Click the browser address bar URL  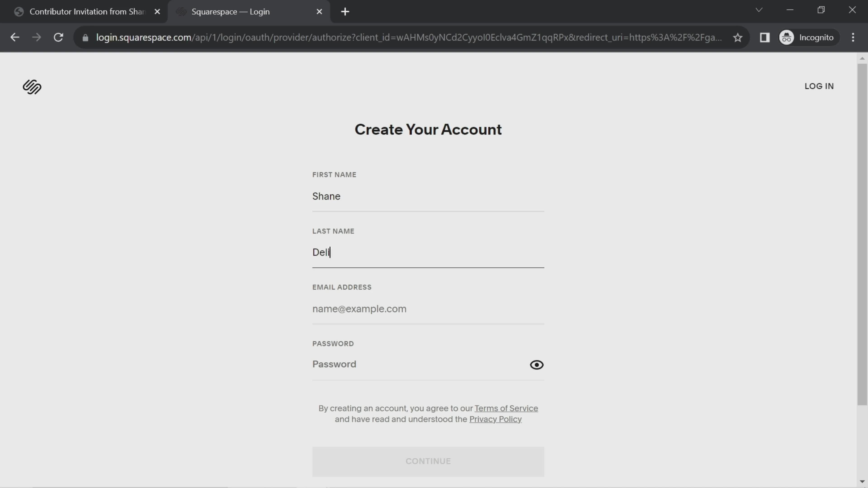coord(409,37)
